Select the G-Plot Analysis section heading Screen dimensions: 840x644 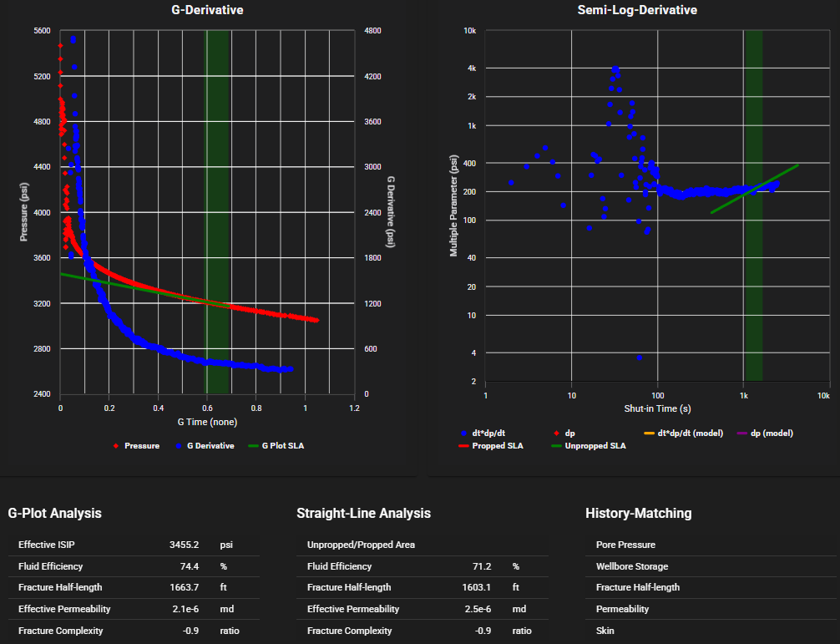(54, 513)
